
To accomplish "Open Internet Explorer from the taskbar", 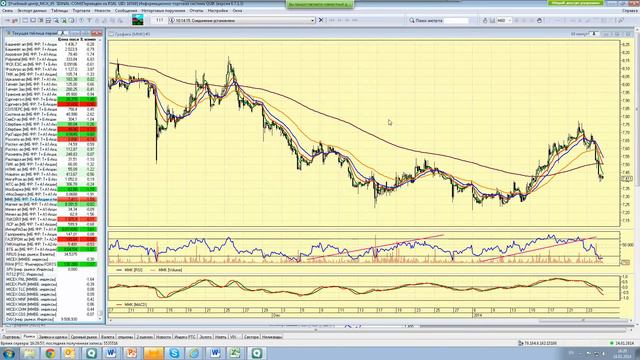I will point(194,353).
